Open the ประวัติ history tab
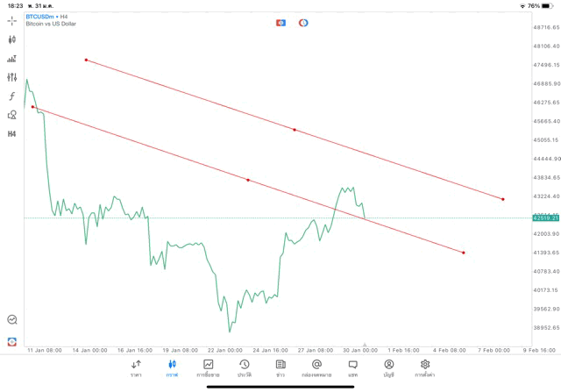 coord(244,367)
